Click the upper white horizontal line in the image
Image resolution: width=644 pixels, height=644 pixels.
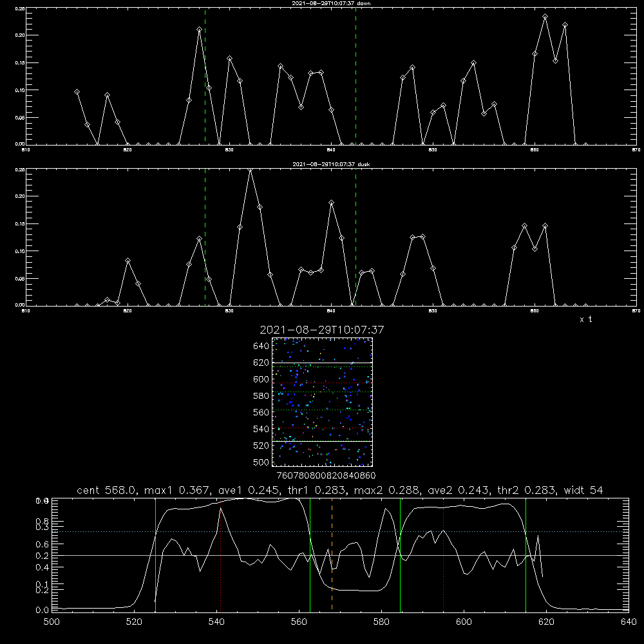click(322, 363)
